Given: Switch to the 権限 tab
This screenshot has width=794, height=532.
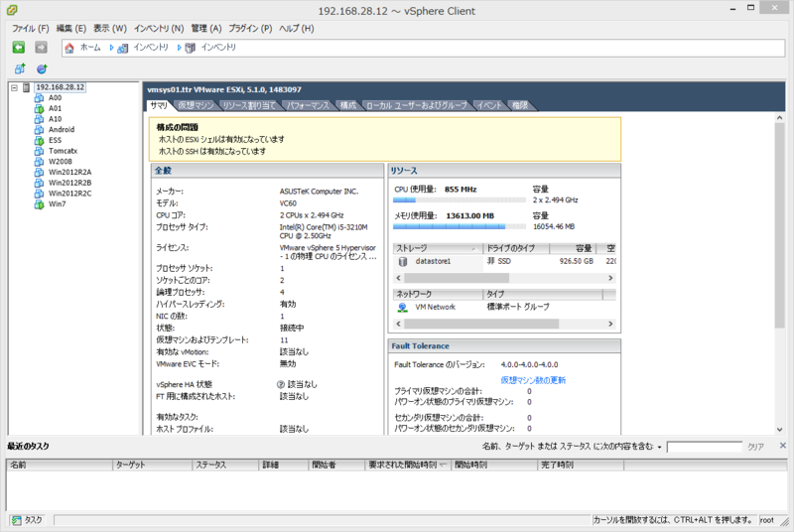Looking at the screenshot, I should (x=520, y=105).
